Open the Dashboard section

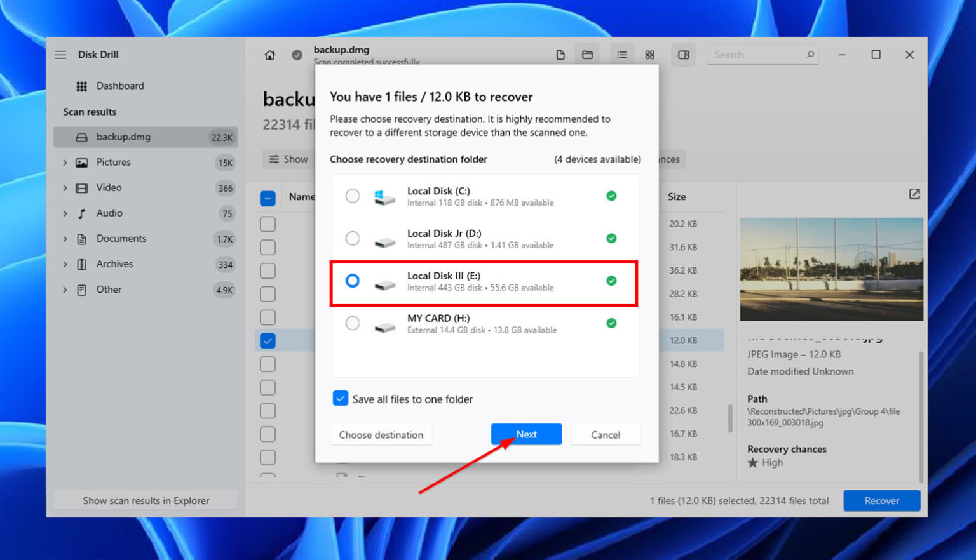[120, 86]
